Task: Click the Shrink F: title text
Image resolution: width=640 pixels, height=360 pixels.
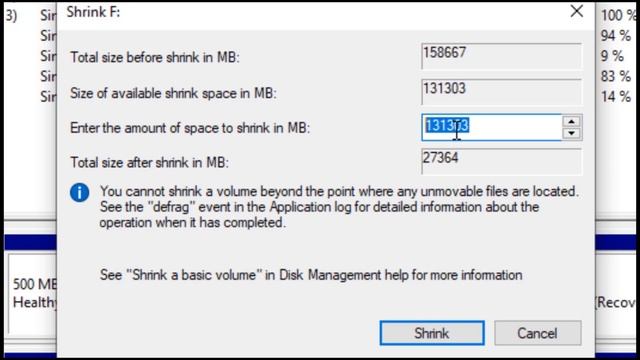Action: coord(93,12)
